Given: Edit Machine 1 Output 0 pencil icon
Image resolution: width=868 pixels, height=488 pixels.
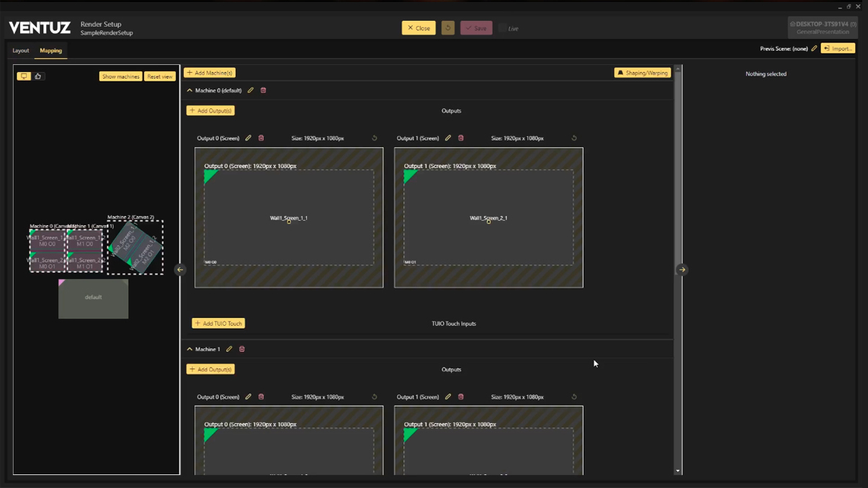Looking at the screenshot, I should pos(249,397).
